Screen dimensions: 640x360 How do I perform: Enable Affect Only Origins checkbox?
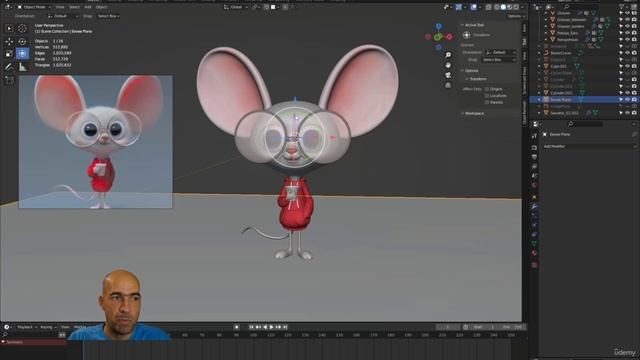(x=487, y=89)
